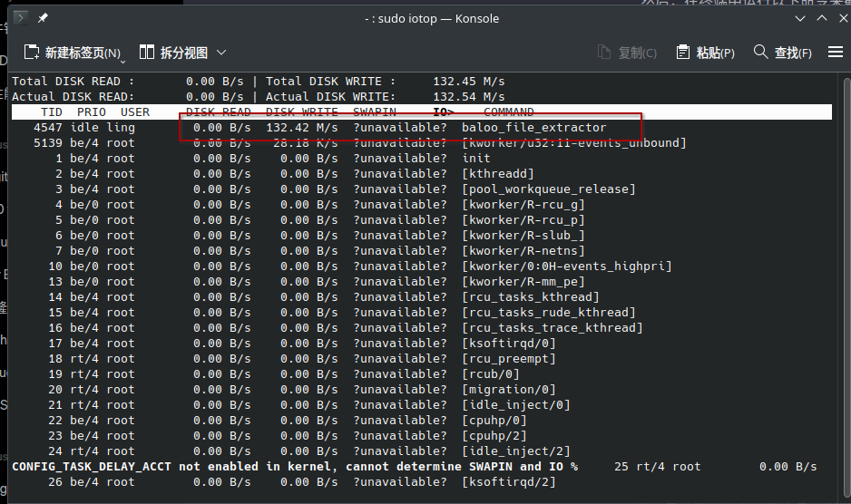The height and width of the screenshot is (504, 851).
Task: Select the kthreadd process line
Action: click(497, 174)
